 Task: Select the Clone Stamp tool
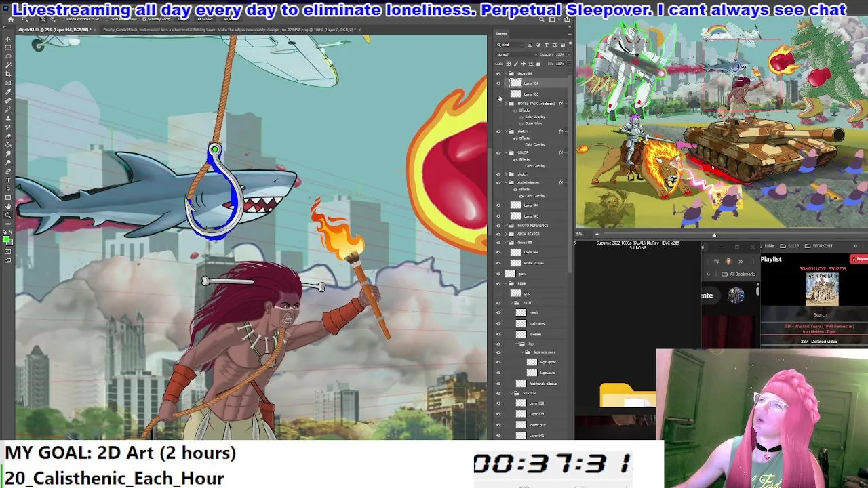coord(8,118)
